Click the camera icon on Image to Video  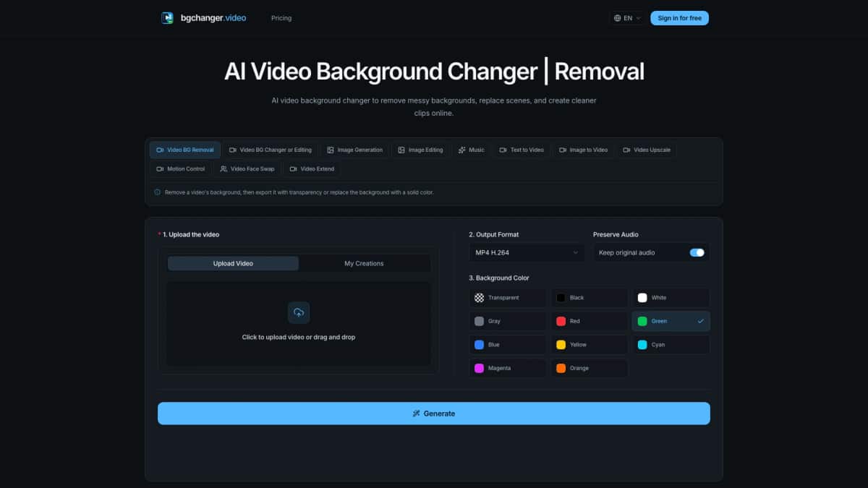[x=563, y=150]
